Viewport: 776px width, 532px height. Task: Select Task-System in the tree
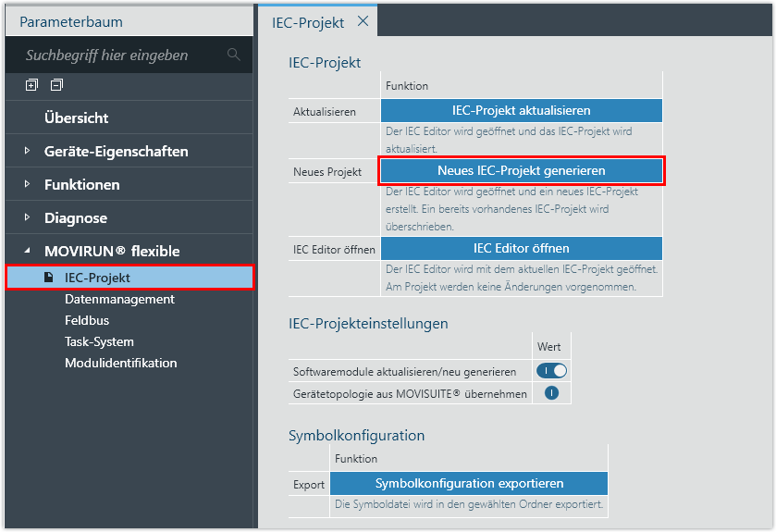pos(99,341)
